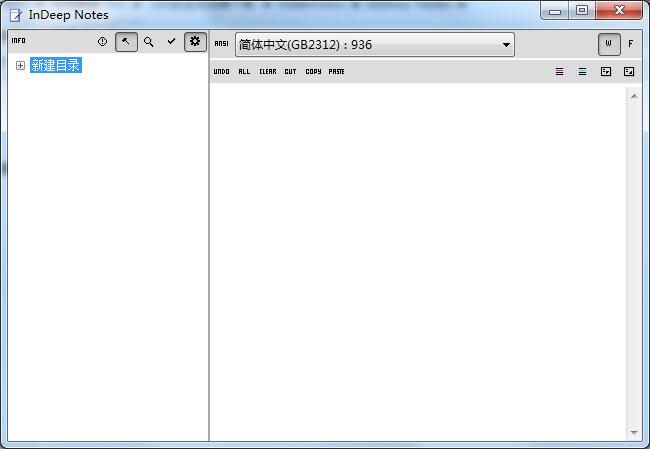Click the first panel layout icon
Screen dimensions: 650x449
[x=606, y=72]
